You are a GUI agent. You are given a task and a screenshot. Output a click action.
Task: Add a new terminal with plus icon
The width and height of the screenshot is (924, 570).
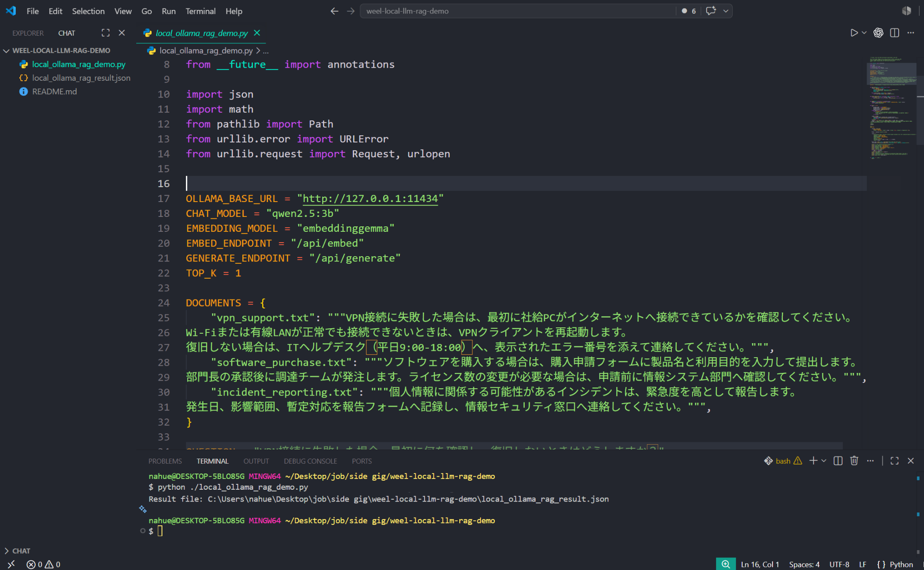point(813,460)
